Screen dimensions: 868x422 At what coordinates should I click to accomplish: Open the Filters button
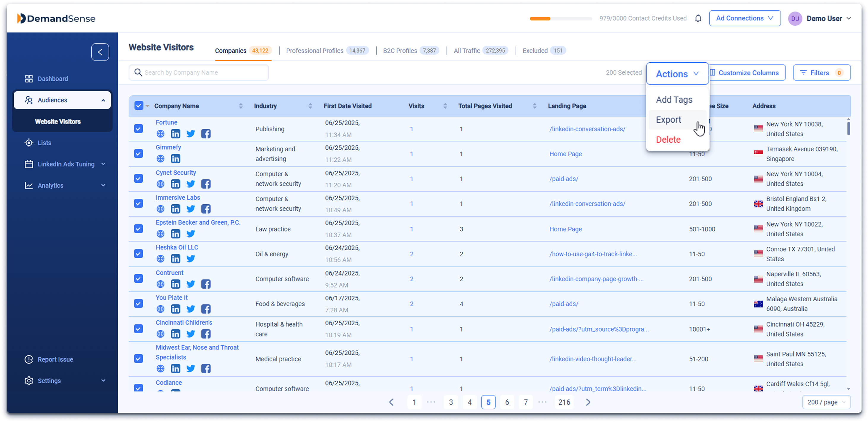click(821, 73)
